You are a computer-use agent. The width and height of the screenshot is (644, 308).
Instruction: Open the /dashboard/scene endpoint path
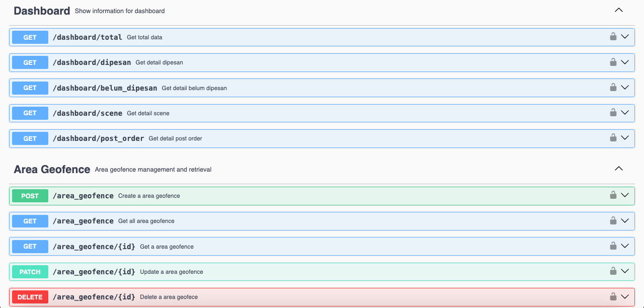pyautogui.click(x=88, y=113)
